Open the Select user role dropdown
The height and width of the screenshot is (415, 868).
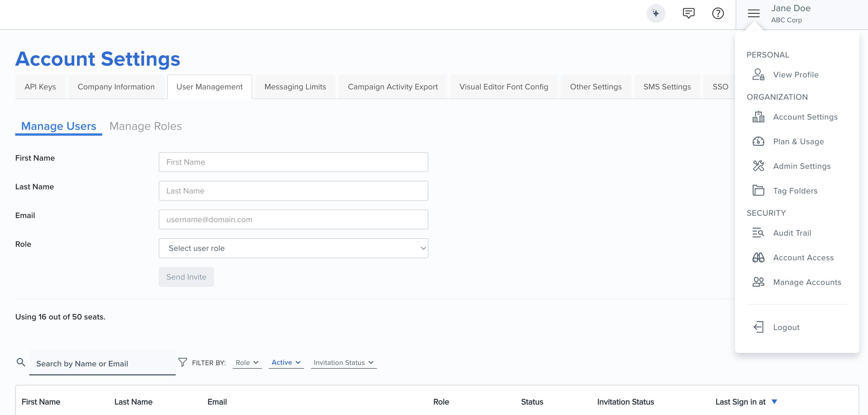click(x=293, y=248)
